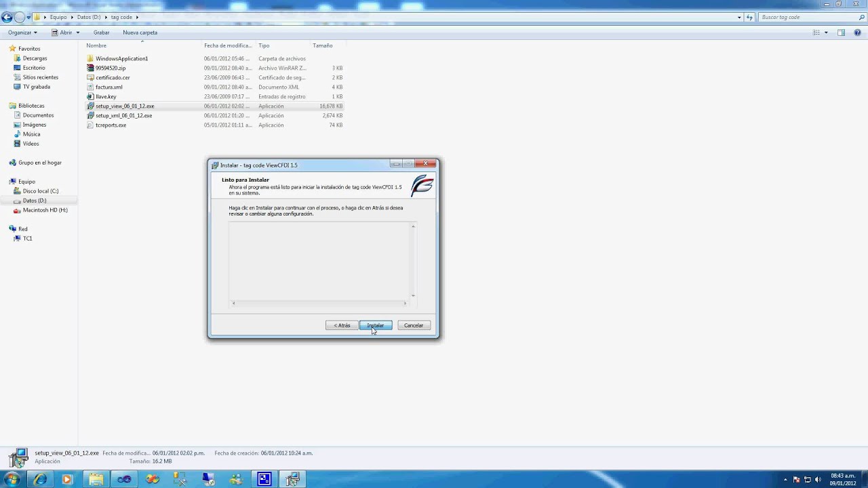Image resolution: width=868 pixels, height=488 pixels.
Task: Open Windows Media Player from the taskbar
Action: pos(67,479)
